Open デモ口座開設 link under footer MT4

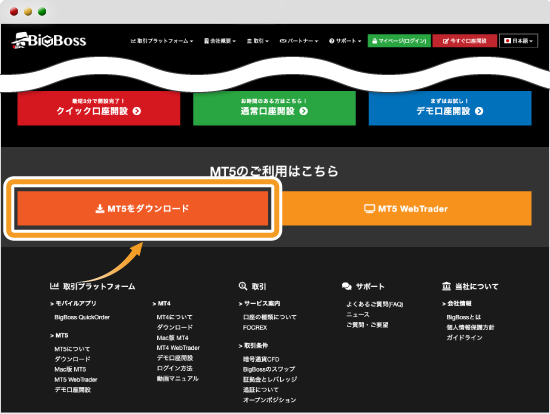175,358
